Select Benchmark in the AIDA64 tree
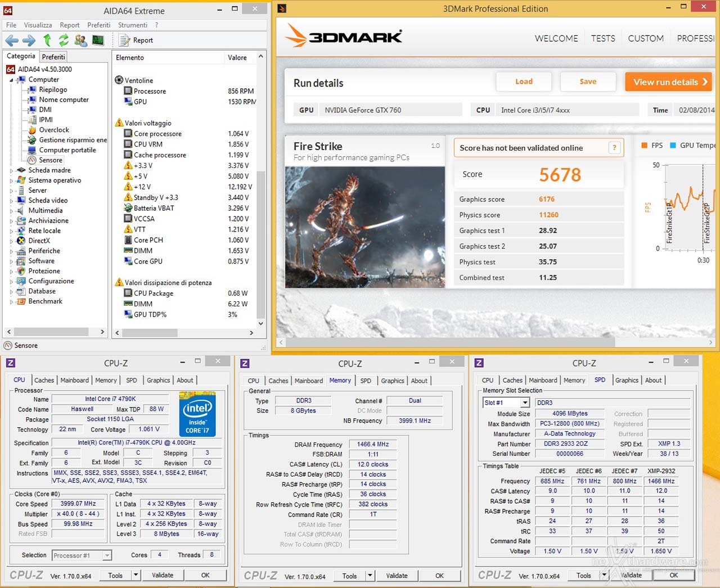 click(46, 301)
